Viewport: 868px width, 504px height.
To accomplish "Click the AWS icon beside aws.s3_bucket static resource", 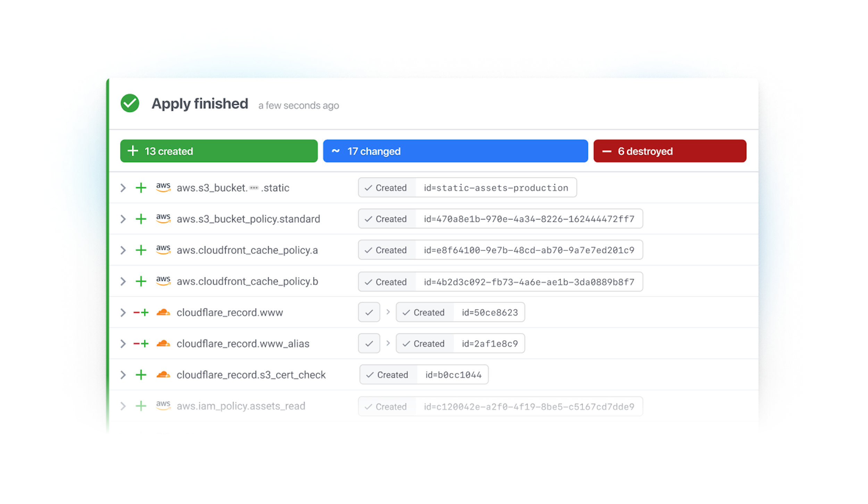I will (164, 188).
